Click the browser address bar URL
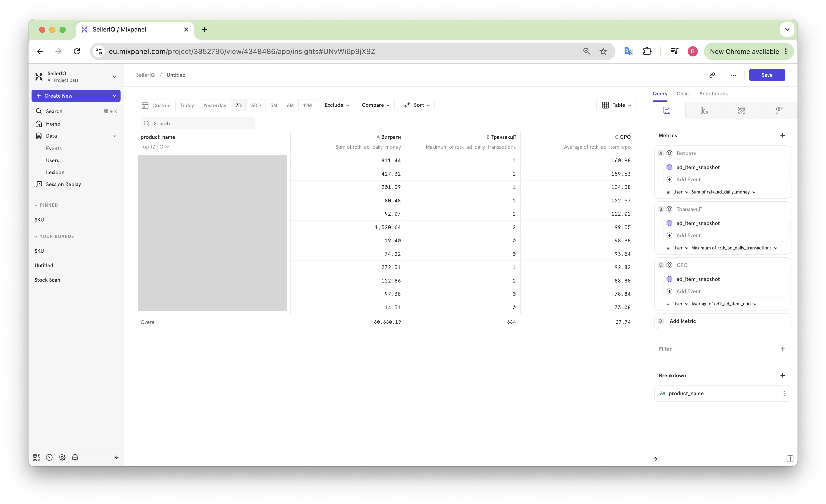The image size is (826, 504). click(x=242, y=51)
